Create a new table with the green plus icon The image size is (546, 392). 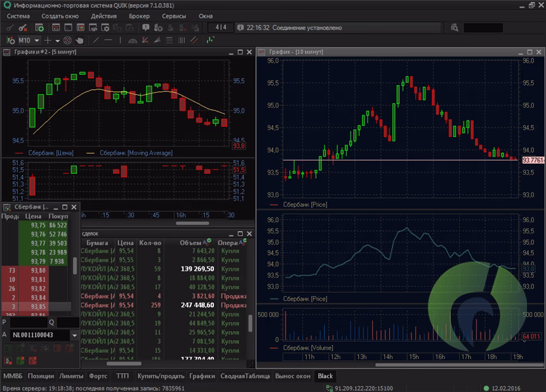point(39,28)
